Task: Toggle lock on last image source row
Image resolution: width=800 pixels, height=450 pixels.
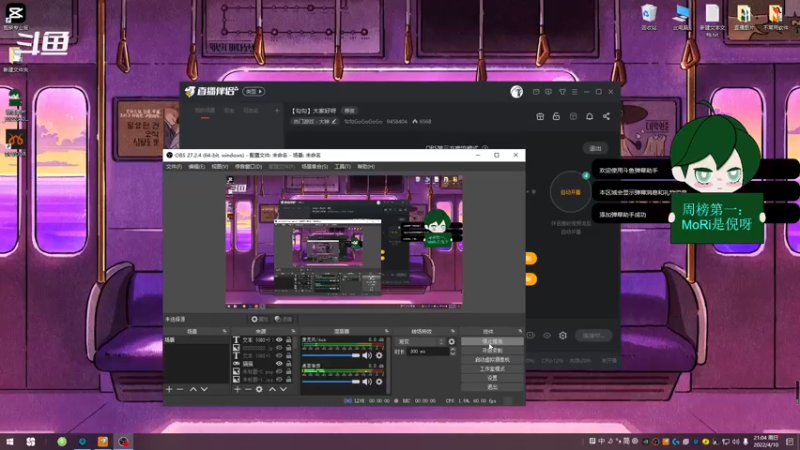Action: coord(288,380)
